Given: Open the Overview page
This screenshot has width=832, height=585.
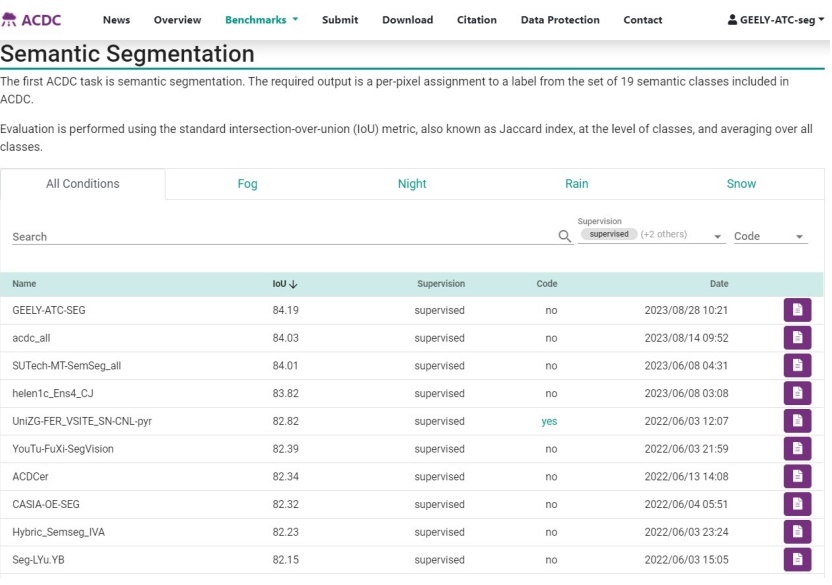Looking at the screenshot, I should [177, 20].
